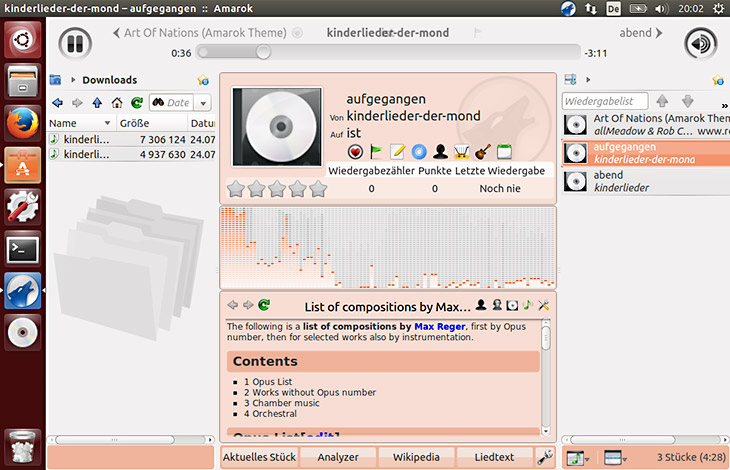Screen dimensions: 730x470
Task: Switch to the Analyzer applet tab
Action: point(338,457)
